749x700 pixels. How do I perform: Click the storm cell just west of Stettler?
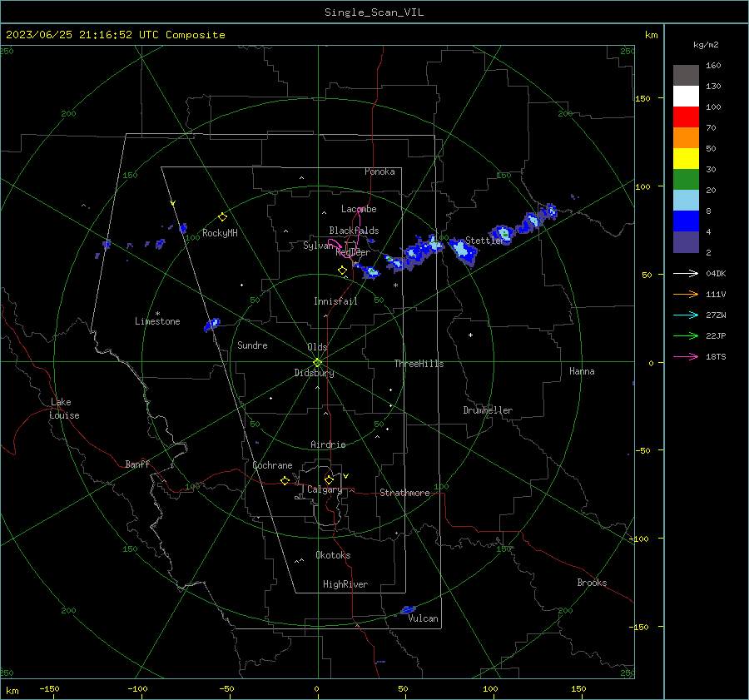coord(462,251)
